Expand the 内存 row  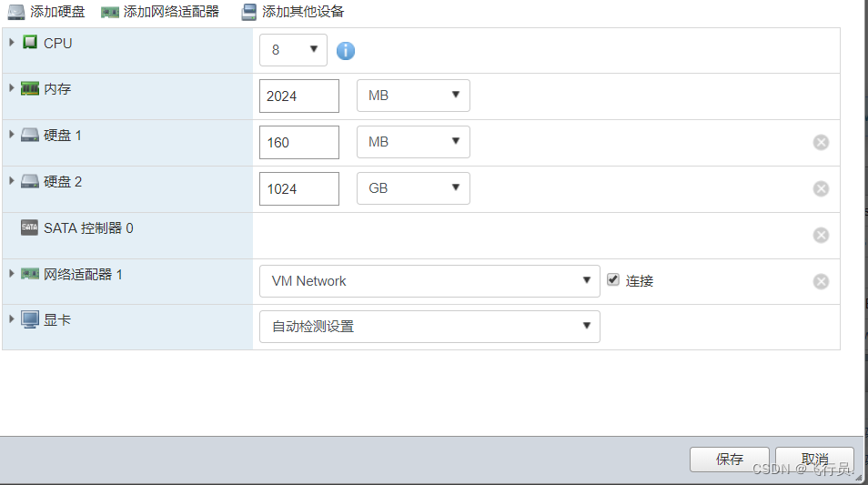click(x=11, y=88)
